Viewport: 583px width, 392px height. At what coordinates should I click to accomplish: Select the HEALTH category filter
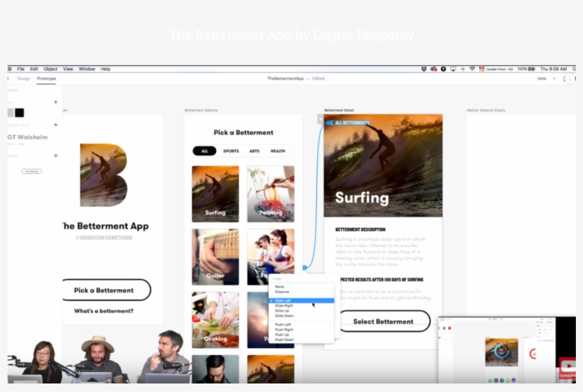click(x=278, y=151)
